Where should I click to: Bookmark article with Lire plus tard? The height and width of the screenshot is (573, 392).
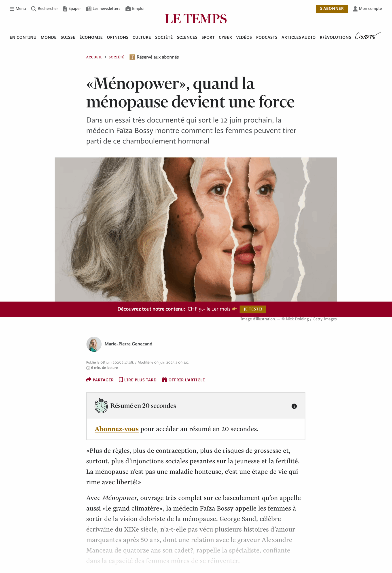pyautogui.click(x=138, y=380)
